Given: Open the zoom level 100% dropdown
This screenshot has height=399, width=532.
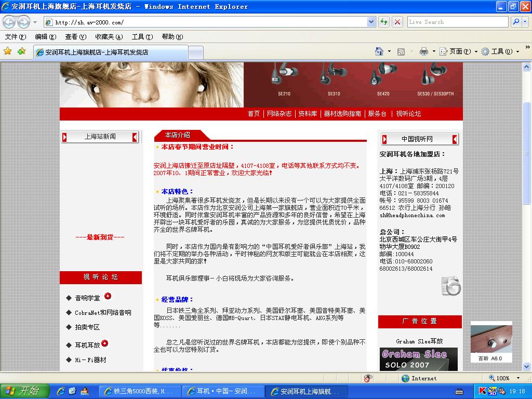Looking at the screenshot, I should (518, 378).
